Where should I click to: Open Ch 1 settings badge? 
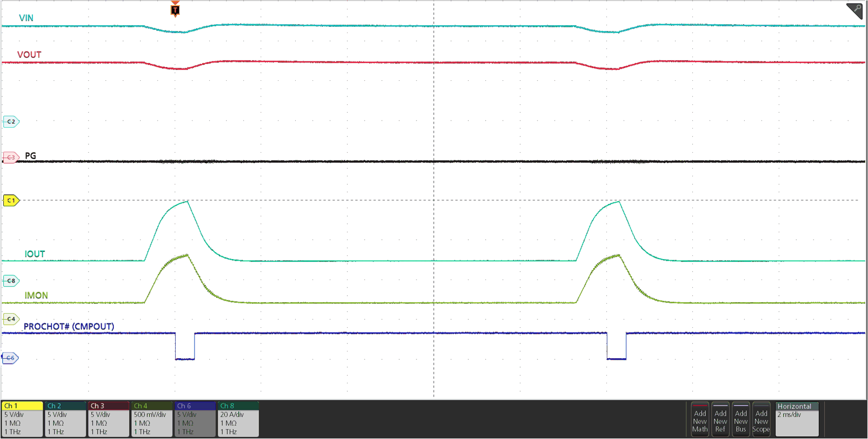coord(22,419)
